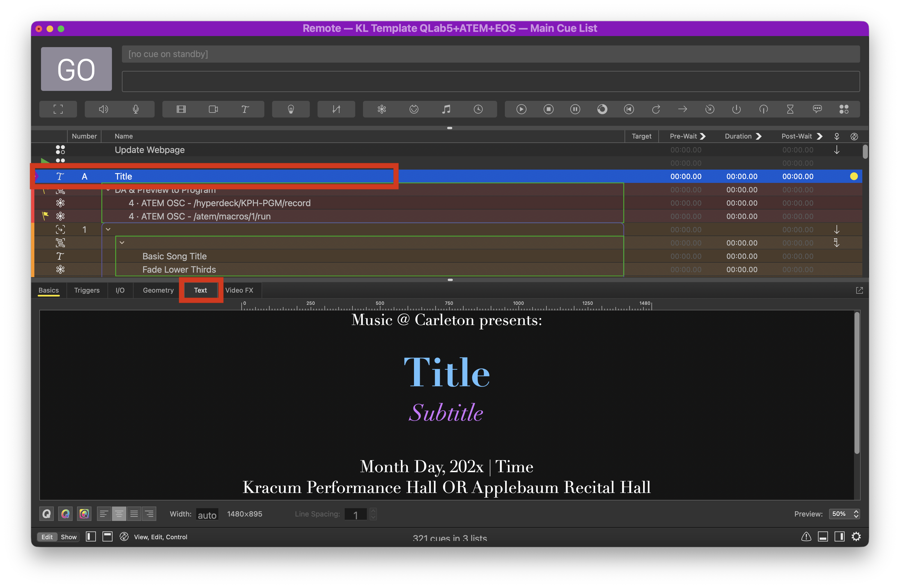Click the Width auto input field
This screenshot has height=588, width=900.
207,514
